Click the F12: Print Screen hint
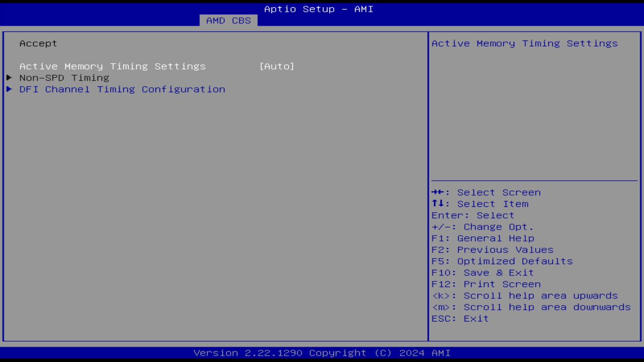This screenshot has width=644, height=362. (x=486, y=285)
